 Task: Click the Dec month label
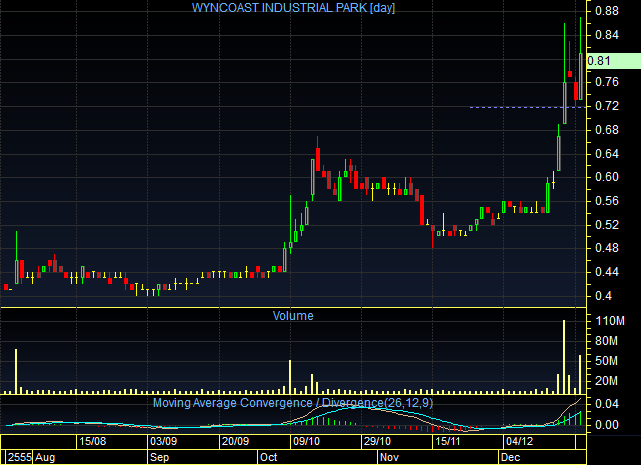tap(510, 457)
